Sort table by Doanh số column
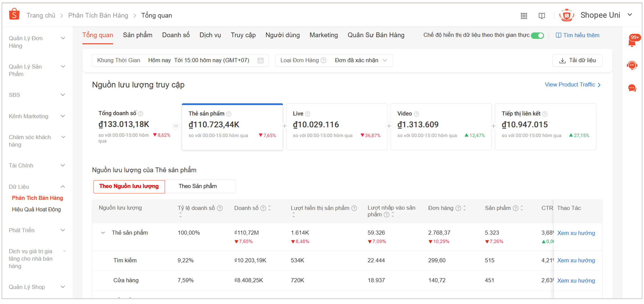The height and width of the screenshot is (304, 644). point(269,208)
